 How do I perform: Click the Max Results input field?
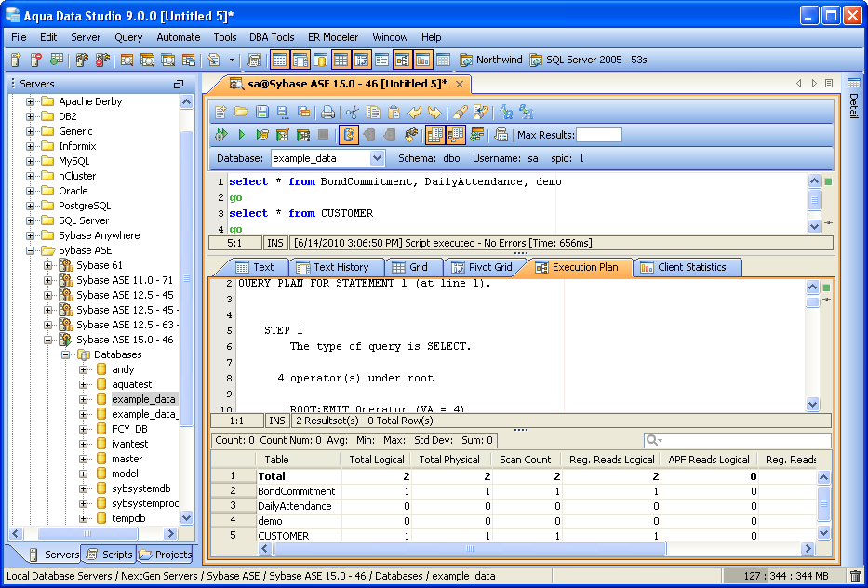point(599,136)
